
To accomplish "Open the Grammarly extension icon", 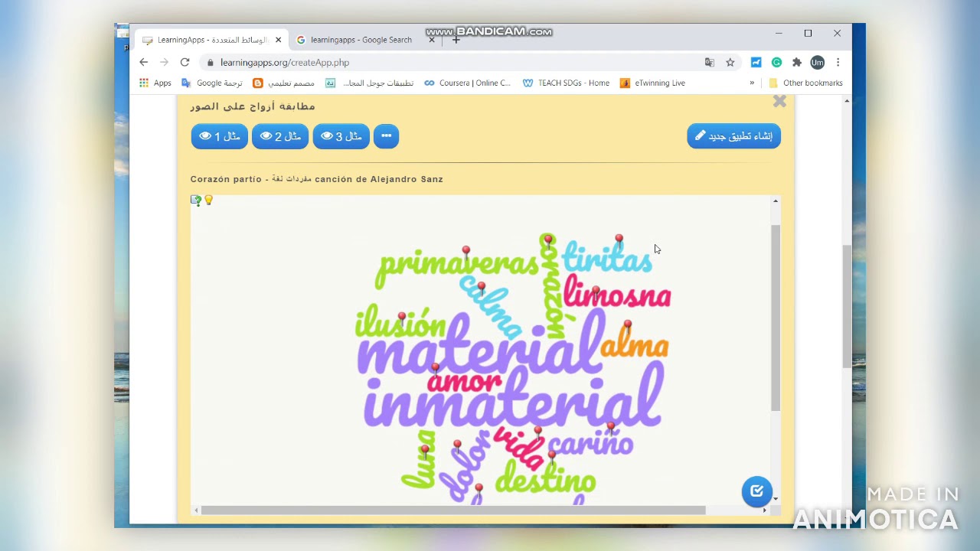I will tap(776, 62).
